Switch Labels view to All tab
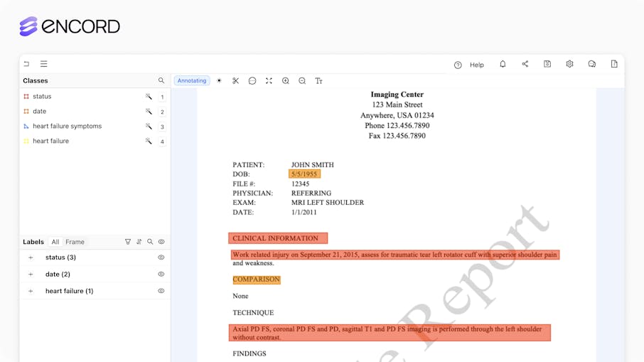This screenshot has width=644, height=362. [55, 242]
